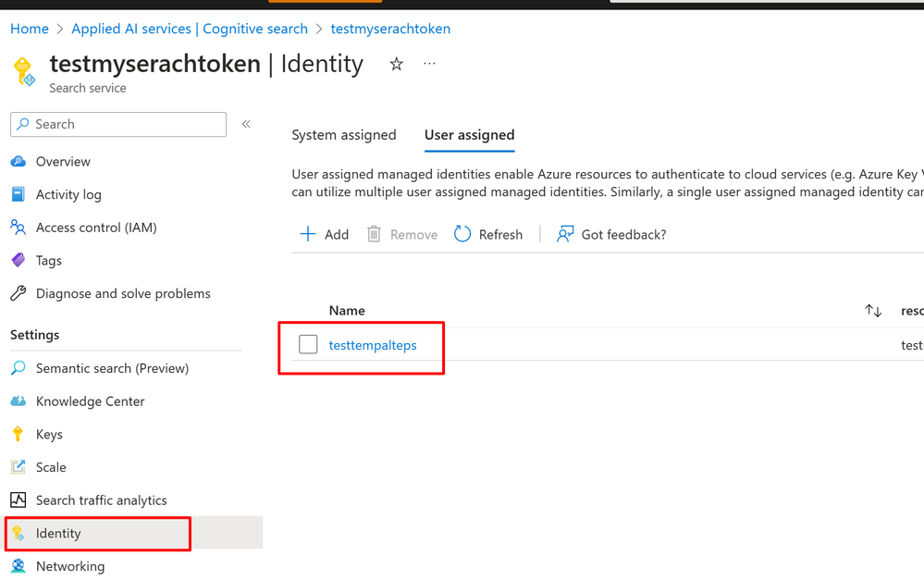Open Networking in the settings menu

tap(70, 566)
